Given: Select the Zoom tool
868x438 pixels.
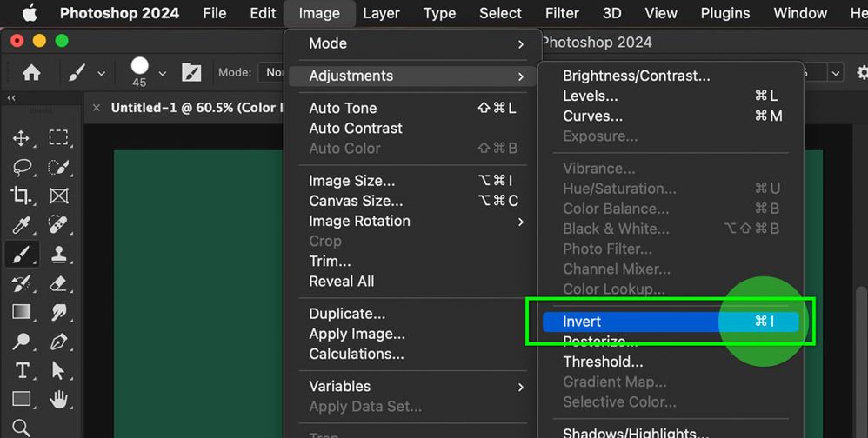Looking at the screenshot, I should [x=21, y=428].
